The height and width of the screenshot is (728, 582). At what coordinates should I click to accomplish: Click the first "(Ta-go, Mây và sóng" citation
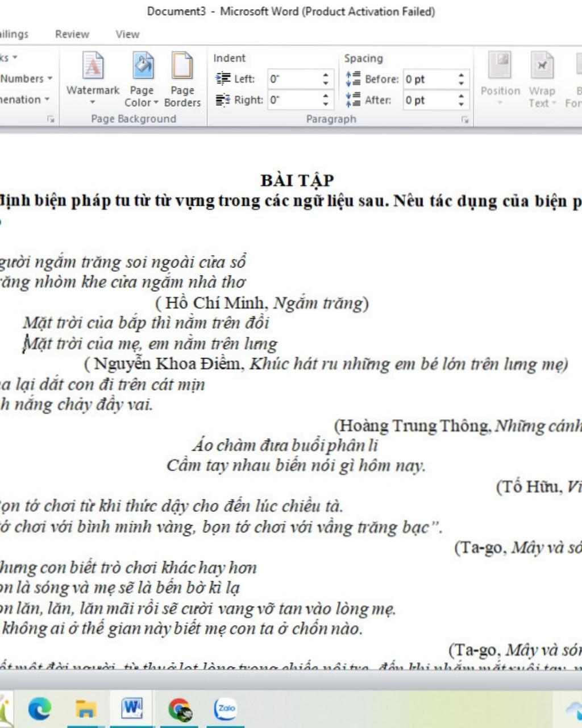coord(518,548)
